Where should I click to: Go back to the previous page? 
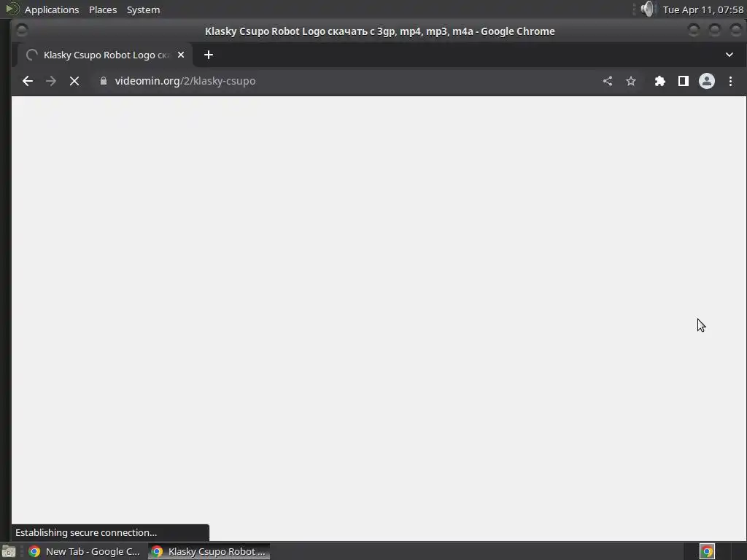click(x=28, y=81)
